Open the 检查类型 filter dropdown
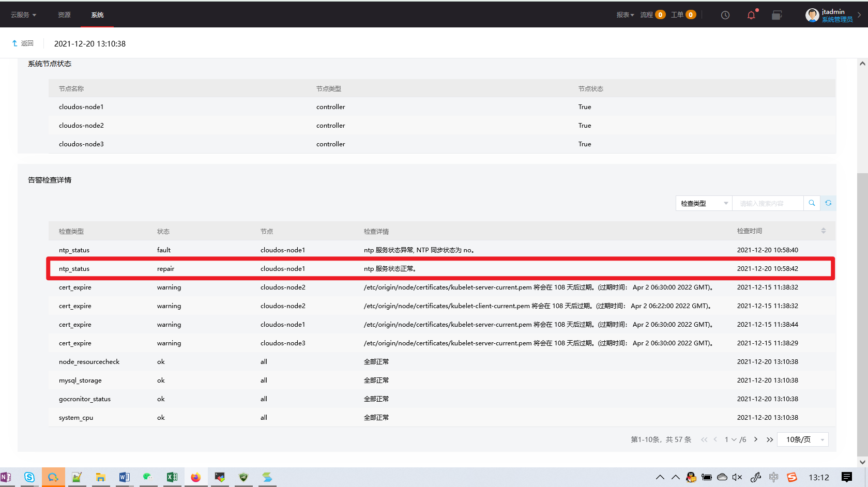Image resolution: width=868 pixels, height=487 pixels. click(704, 203)
